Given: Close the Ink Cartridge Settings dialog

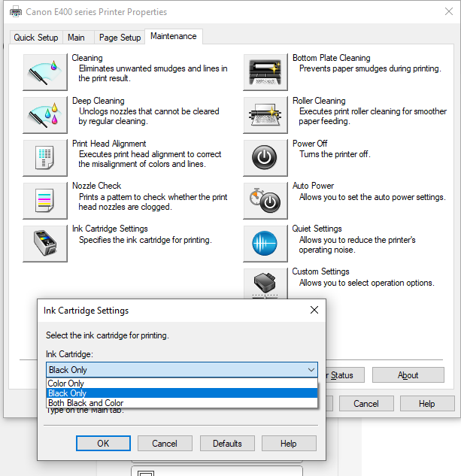Looking at the screenshot, I should [314, 311].
